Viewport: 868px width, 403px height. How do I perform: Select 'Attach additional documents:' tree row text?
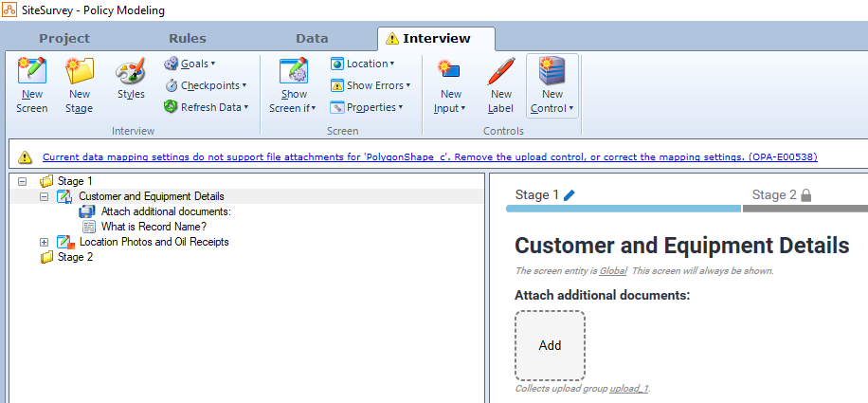166,211
